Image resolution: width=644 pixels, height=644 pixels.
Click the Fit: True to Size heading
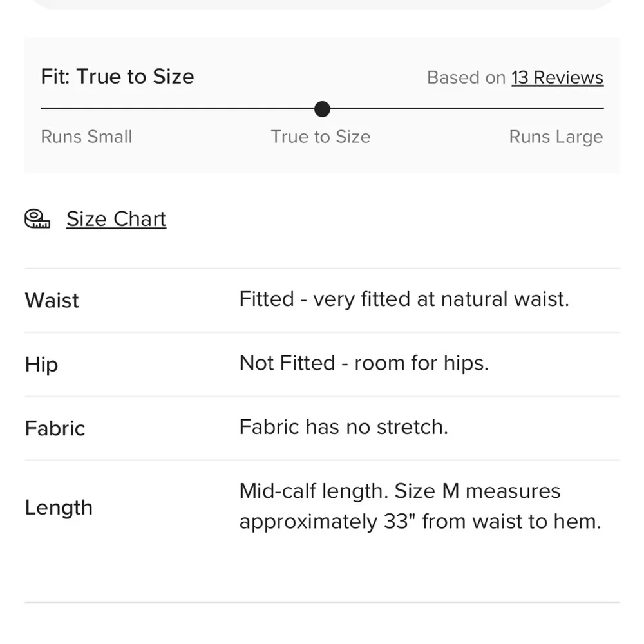click(117, 76)
